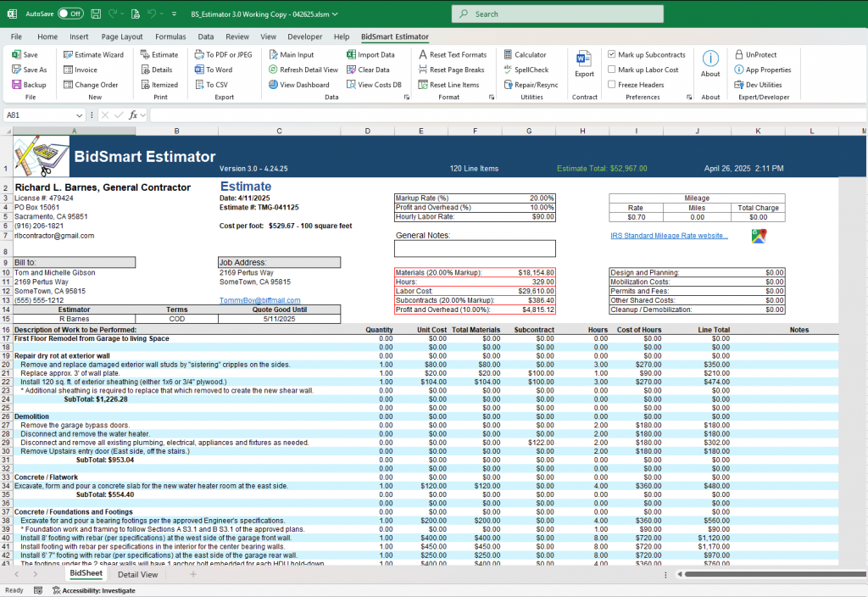Print the Itemized report
This screenshot has width=868, height=597.
click(159, 85)
